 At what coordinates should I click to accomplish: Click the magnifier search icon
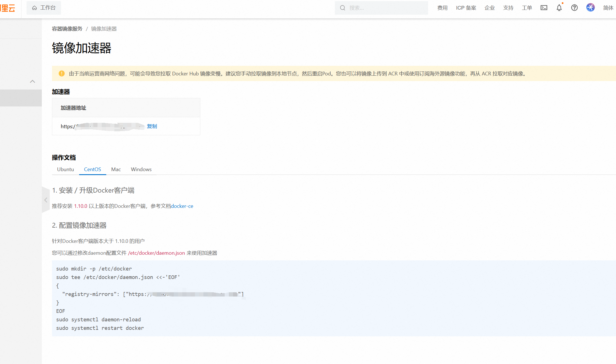point(342,8)
